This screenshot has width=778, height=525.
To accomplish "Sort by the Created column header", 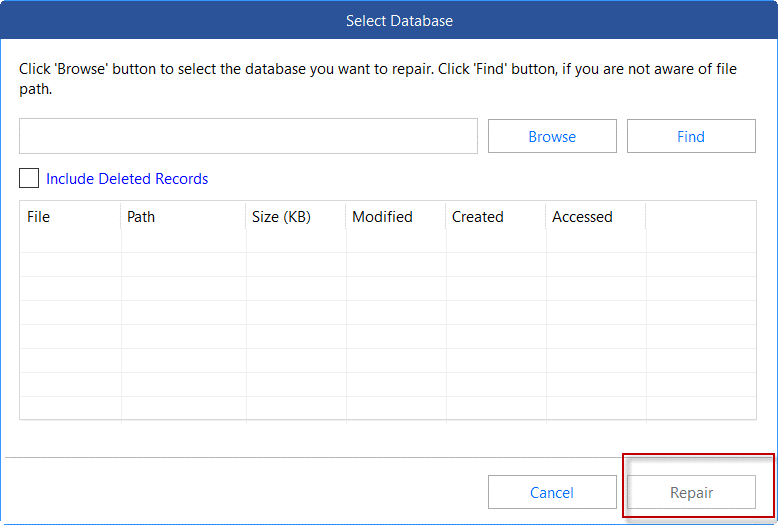I will [x=496, y=217].
